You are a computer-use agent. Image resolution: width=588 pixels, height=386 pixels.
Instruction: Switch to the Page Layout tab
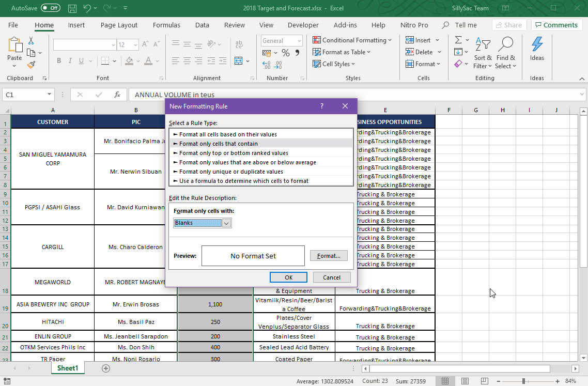tap(119, 25)
